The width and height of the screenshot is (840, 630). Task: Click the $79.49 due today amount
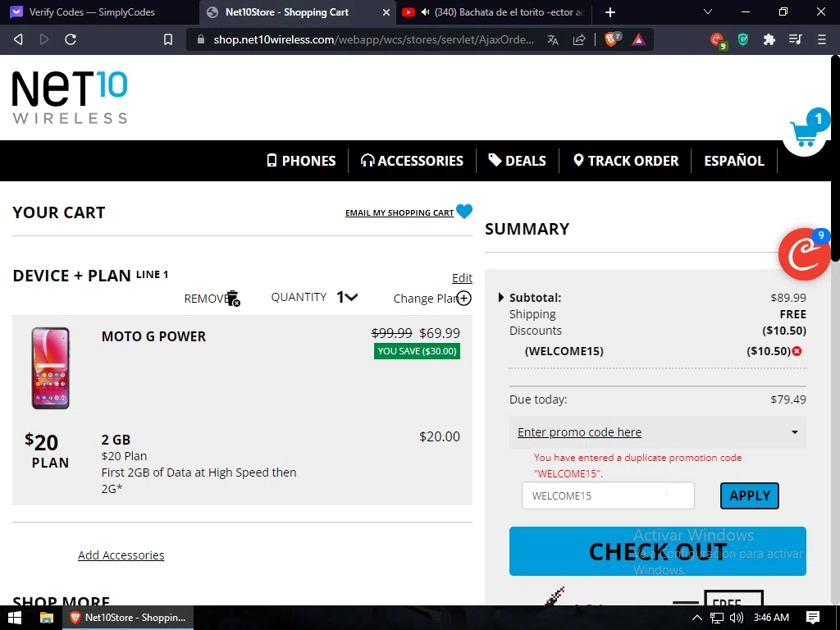click(x=788, y=399)
